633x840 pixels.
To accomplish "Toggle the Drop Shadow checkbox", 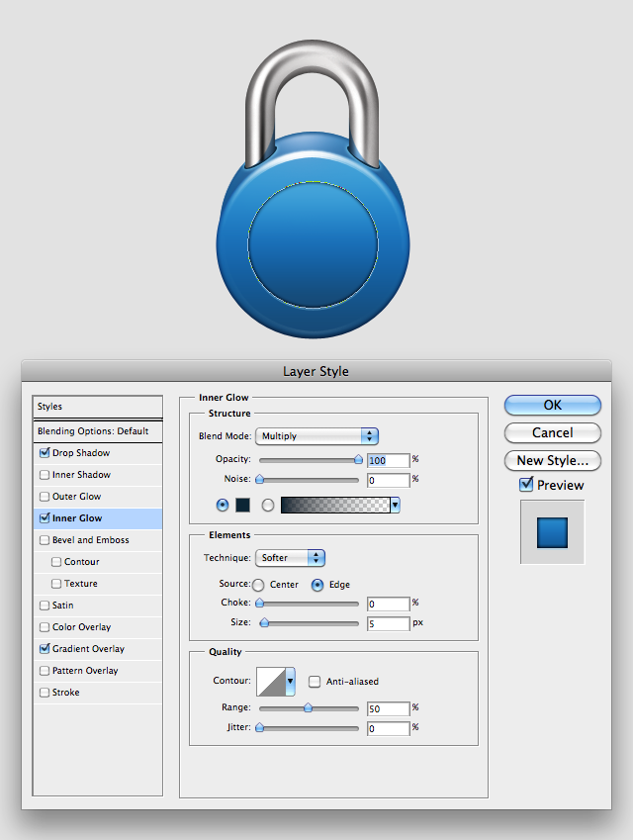I will pyautogui.click(x=45, y=453).
